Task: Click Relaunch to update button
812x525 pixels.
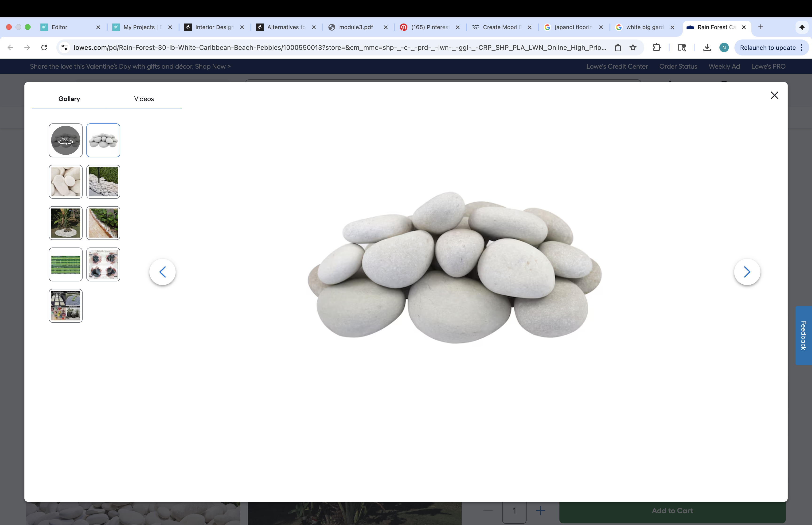Action: 767,48
